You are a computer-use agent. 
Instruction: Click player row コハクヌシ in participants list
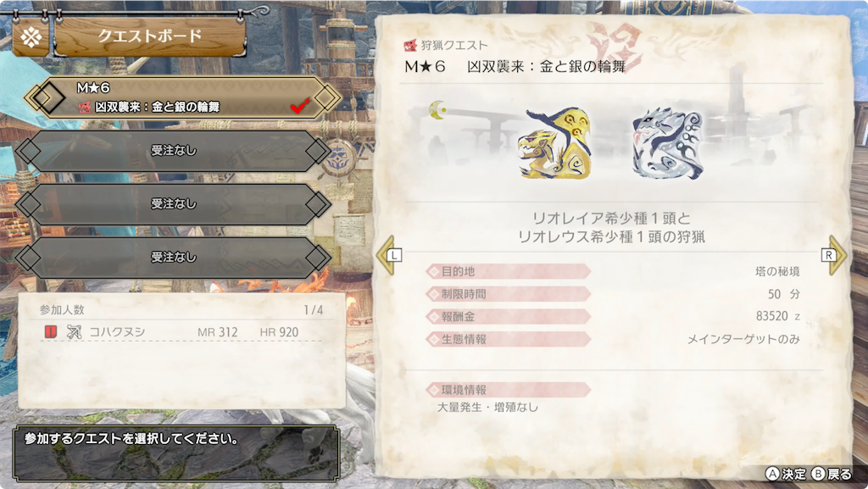(181, 332)
